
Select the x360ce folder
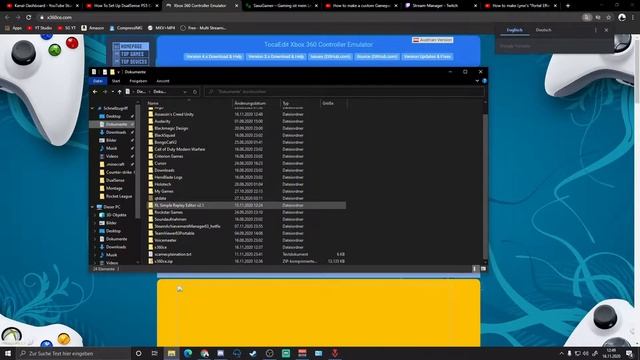pyautogui.click(x=160, y=247)
